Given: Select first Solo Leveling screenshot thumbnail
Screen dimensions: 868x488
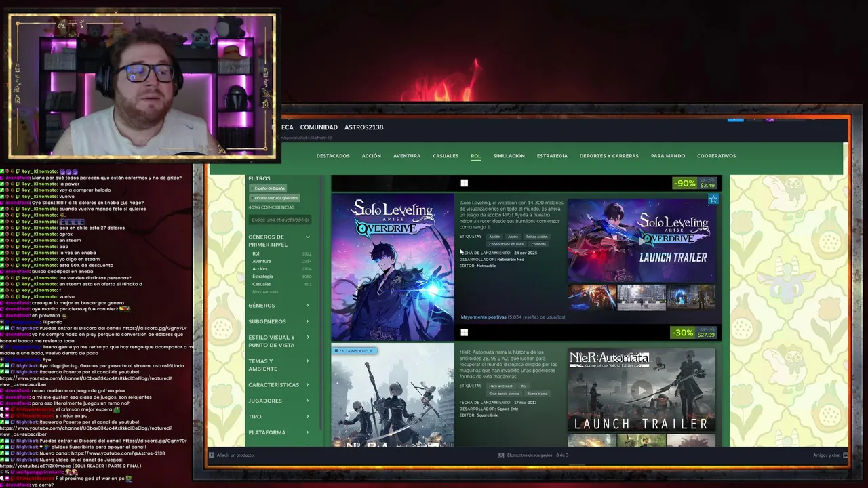Looking at the screenshot, I should [592, 297].
